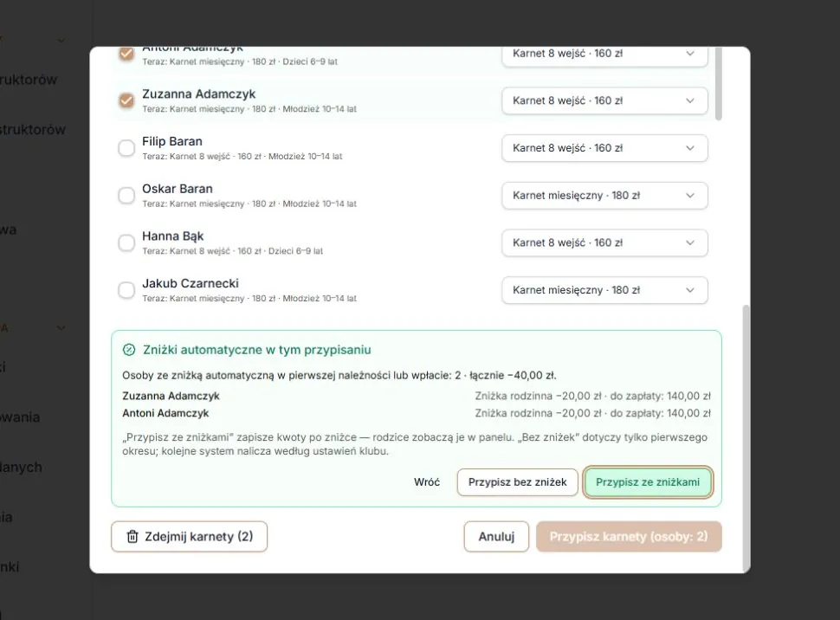Open Jakub Czarnecki's pass dropdown
This screenshot has width=840, height=620.
point(604,290)
